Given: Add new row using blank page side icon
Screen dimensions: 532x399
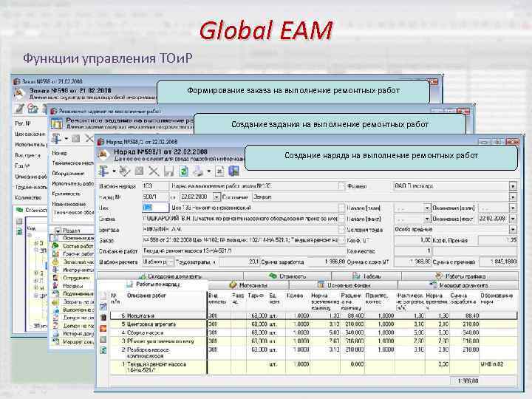Looking at the screenshot, I should point(103,296).
